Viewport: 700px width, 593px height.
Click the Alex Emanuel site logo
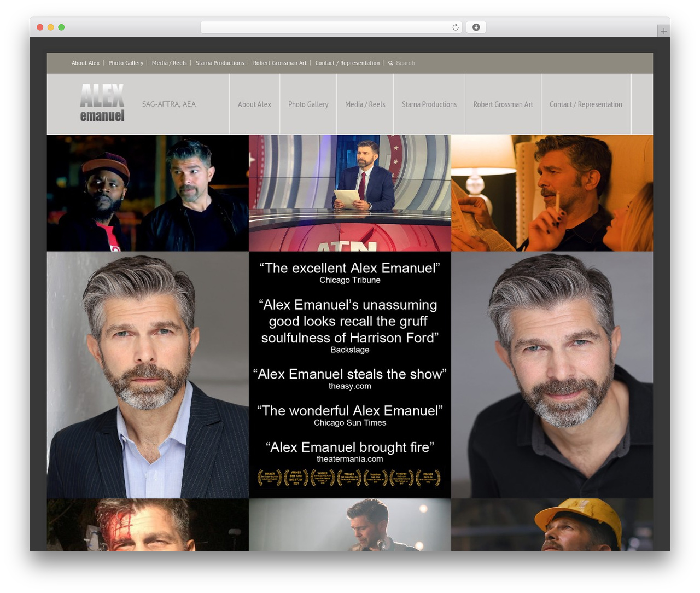click(x=102, y=103)
